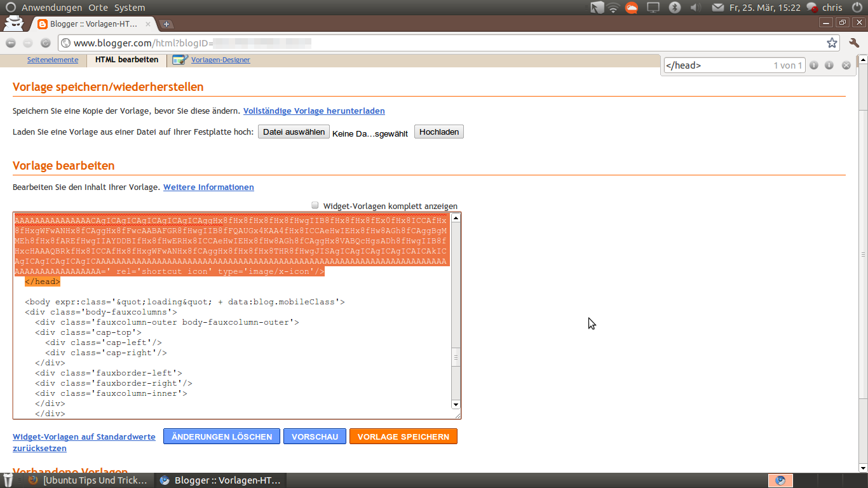Open the Bluetooth indicator in the tray
The height and width of the screenshot is (488, 868).
(x=675, y=8)
